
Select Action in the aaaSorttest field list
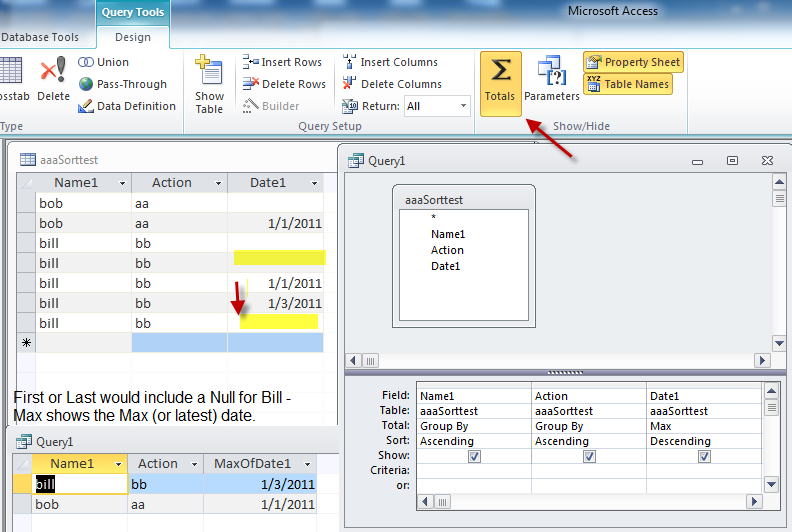(447, 250)
